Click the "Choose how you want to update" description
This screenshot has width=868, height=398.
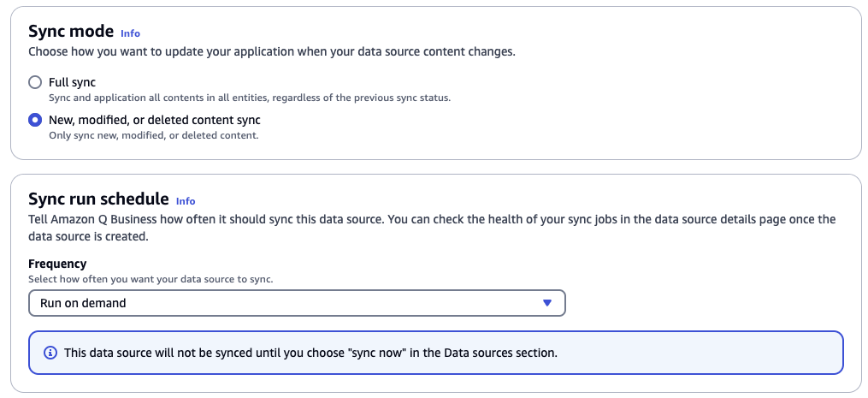[x=271, y=51]
